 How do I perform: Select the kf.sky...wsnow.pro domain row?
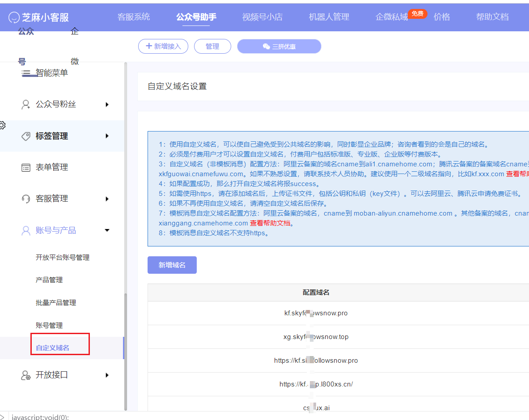[x=339, y=314]
